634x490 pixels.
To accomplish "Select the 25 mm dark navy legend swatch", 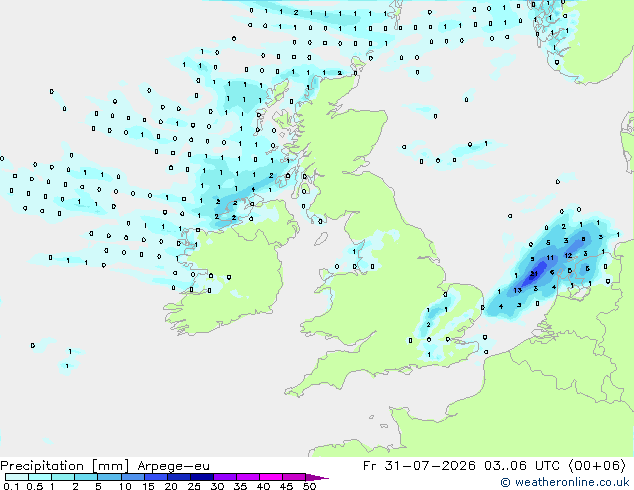I will pyautogui.click(x=201, y=477).
